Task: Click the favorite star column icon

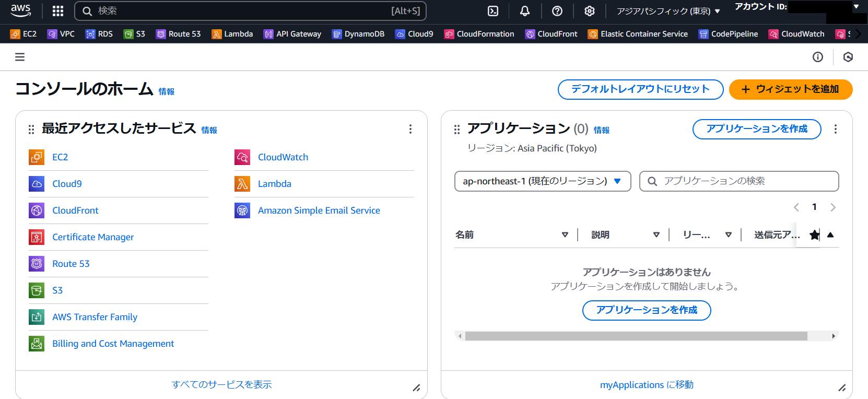Action: tap(814, 235)
